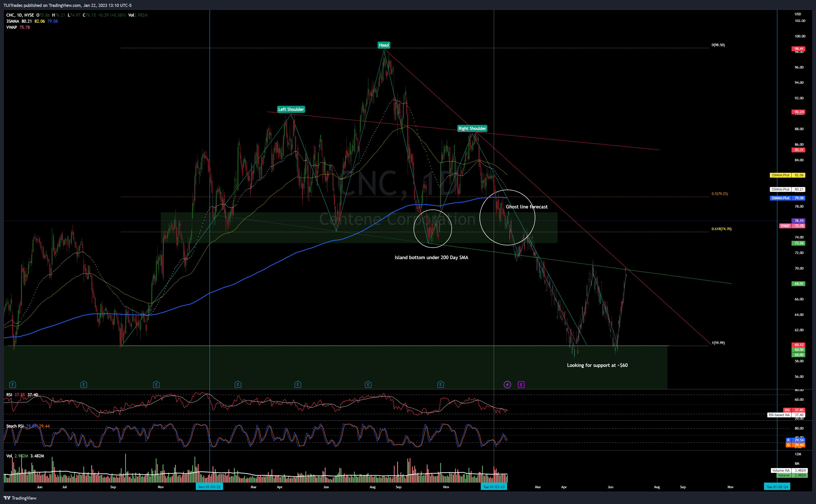
Task: Click the 'Ghost line forecast' annotation
Action: [527, 207]
